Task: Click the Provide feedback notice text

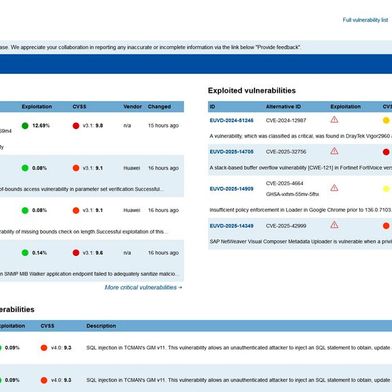Action: pyautogui.click(x=150, y=47)
